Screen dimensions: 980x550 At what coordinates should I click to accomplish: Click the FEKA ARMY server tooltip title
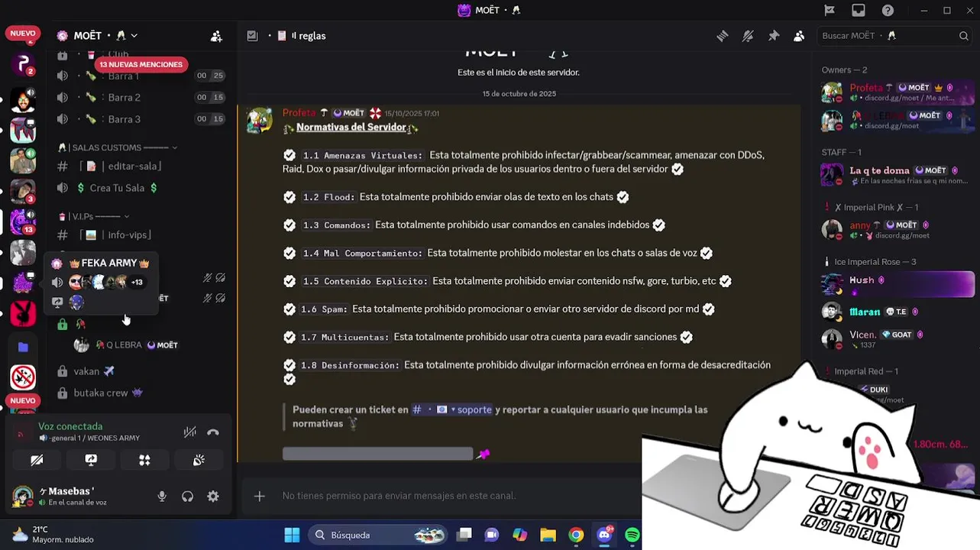pyautogui.click(x=109, y=263)
